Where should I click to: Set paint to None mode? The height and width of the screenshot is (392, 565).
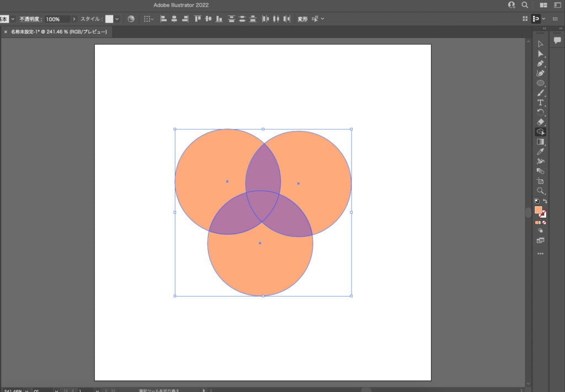(x=544, y=223)
